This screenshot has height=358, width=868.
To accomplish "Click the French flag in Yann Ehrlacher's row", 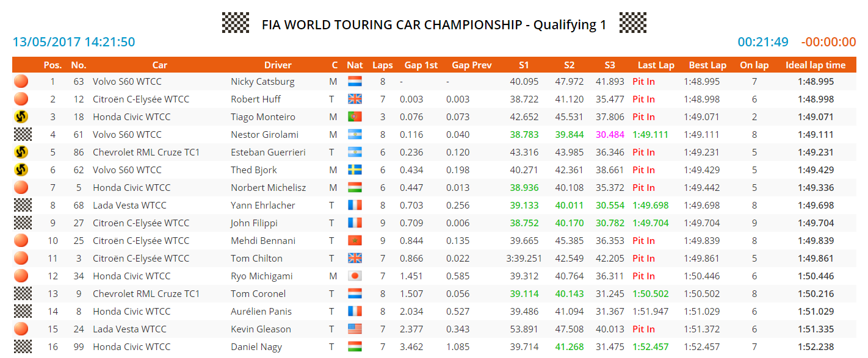I will (355, 205).
